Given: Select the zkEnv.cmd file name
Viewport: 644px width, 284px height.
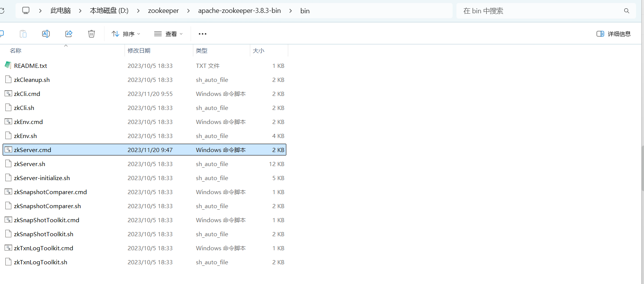Looking at the screenshot, I should coord(28,122).
